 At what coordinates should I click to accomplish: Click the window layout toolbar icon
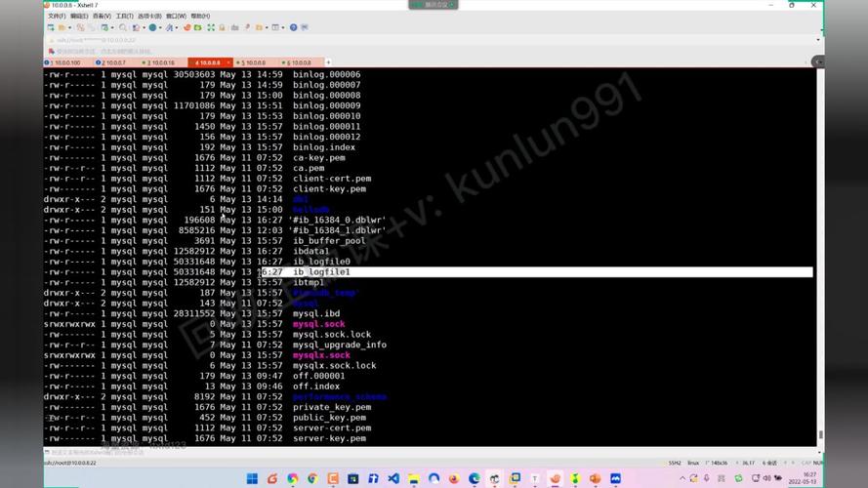pos(275,27)
